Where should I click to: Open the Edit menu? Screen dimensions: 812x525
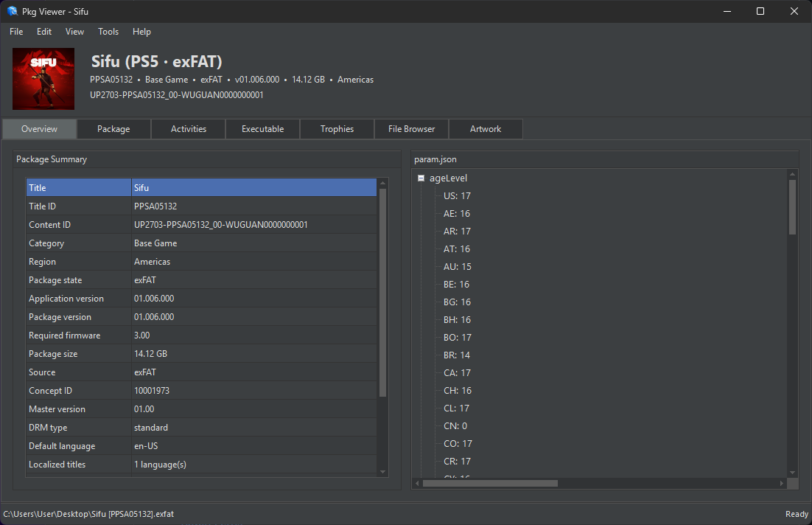pyautogui.click(x=44, y=32)
